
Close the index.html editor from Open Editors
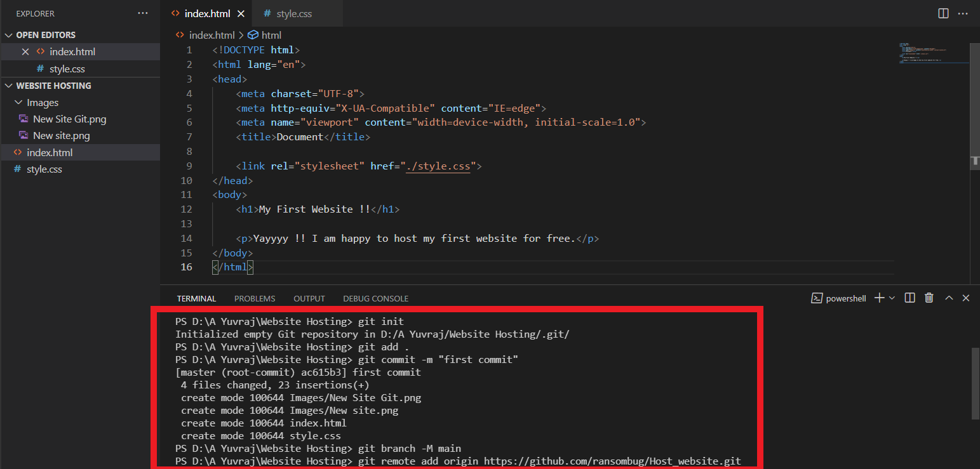click(x=25, y=51)
